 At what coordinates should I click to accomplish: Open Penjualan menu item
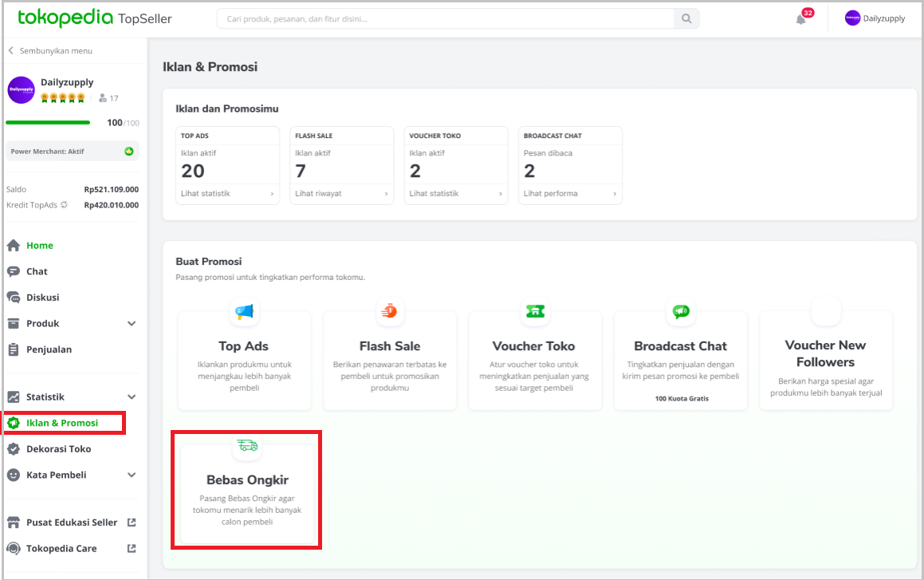(x=49, y=349)
